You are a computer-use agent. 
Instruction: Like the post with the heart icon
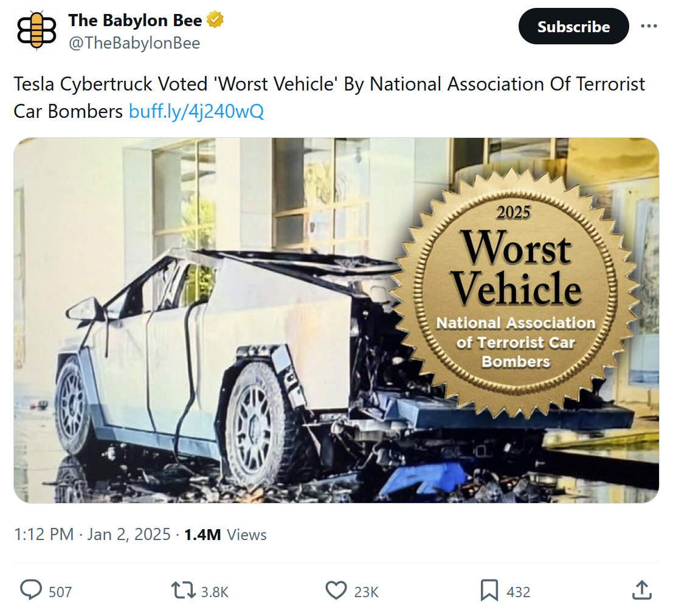point(336,590)
